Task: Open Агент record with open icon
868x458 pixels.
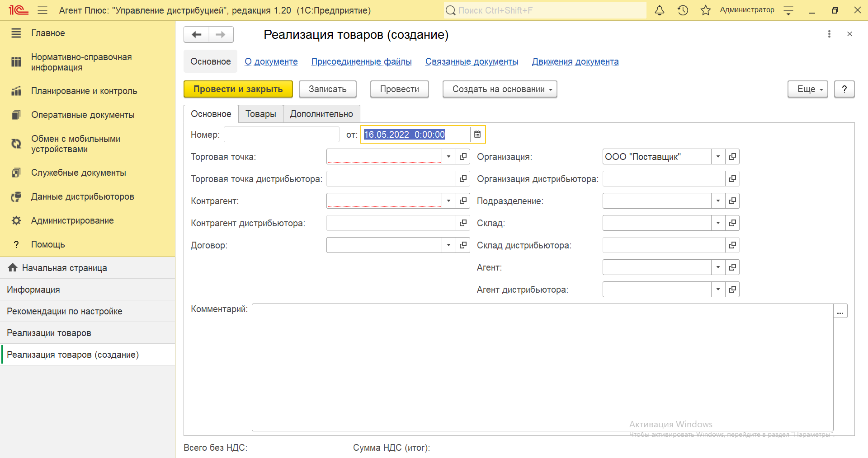Action: (732, 267)
